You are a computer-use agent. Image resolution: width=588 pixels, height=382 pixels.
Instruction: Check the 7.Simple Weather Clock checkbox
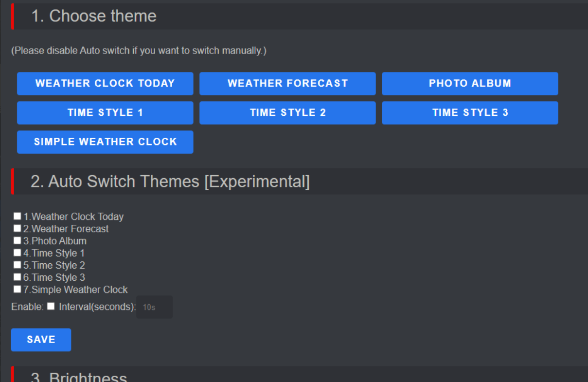click(x=18, y=289)
